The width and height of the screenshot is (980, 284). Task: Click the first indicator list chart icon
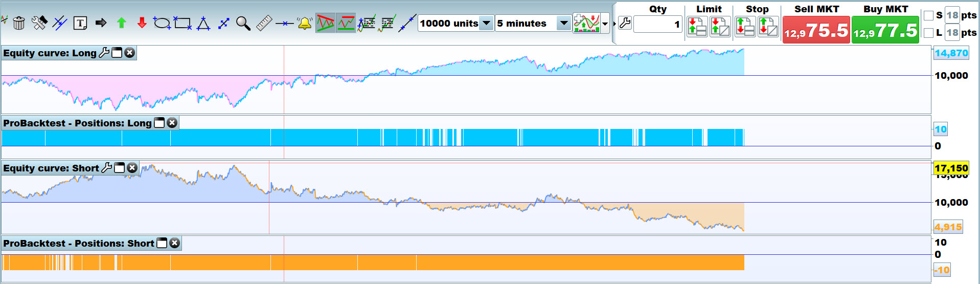pos(367,23)
